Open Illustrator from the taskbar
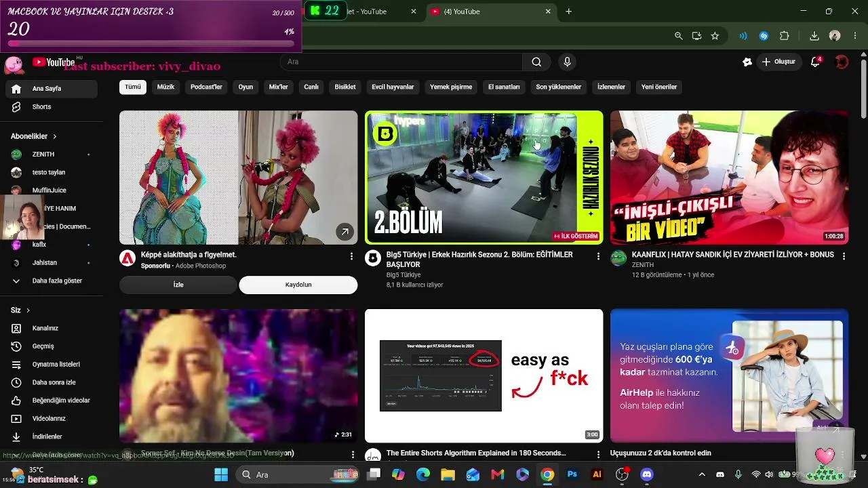 (597, 474)
